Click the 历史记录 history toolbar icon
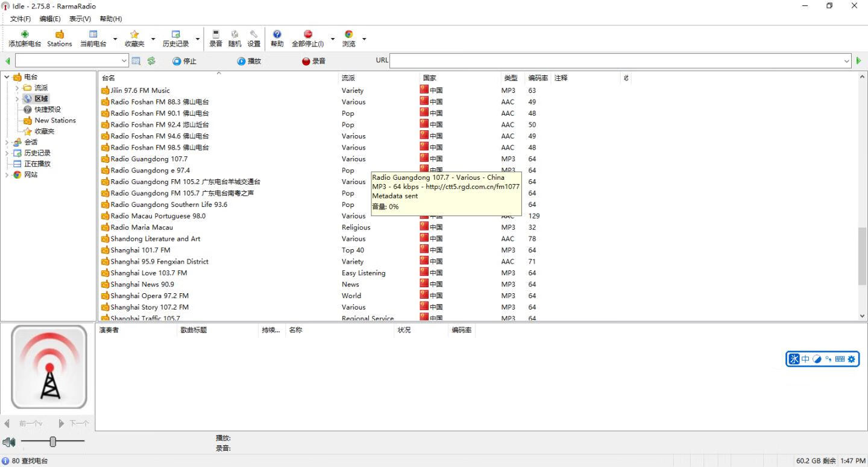 tap(175, 34)
